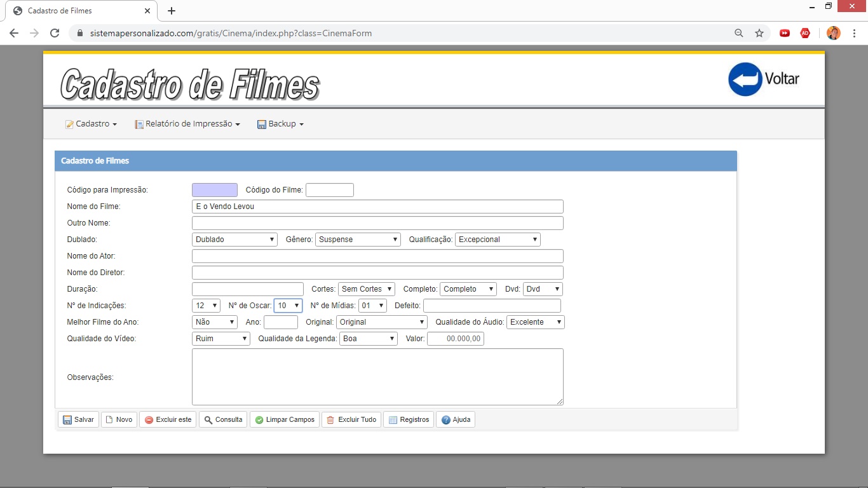Click the Novo button
The image size is (868, 488).
(x=119, y=419)
